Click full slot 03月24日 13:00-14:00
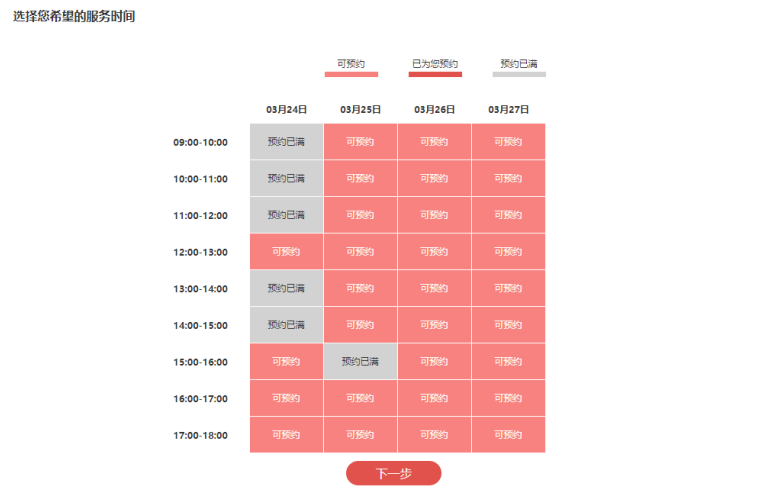This screenshot has height=492, width=762. click(286, 288)
